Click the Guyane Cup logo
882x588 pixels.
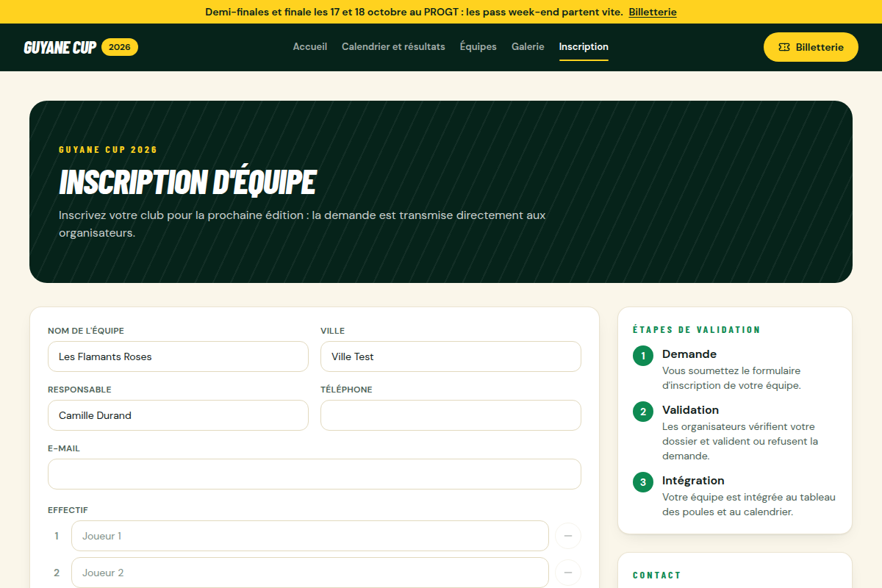(x=60, y=47)
